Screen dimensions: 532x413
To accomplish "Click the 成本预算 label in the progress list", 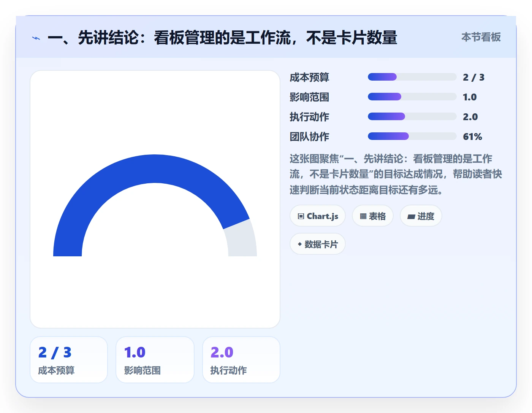I will click(309, 77).
